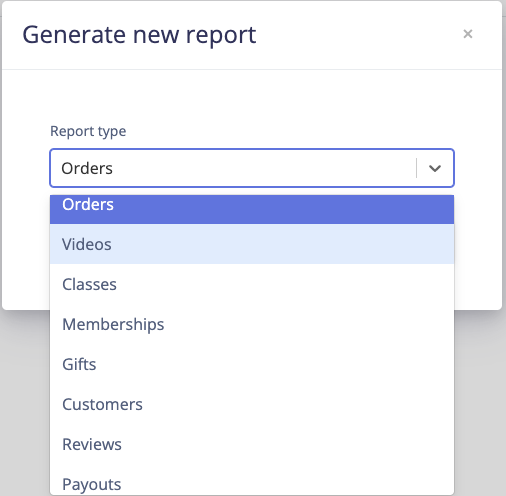The height and width of the screenshot is (496, 506).
Task: Click the Generate new report heading
Action: click(139, 35)
